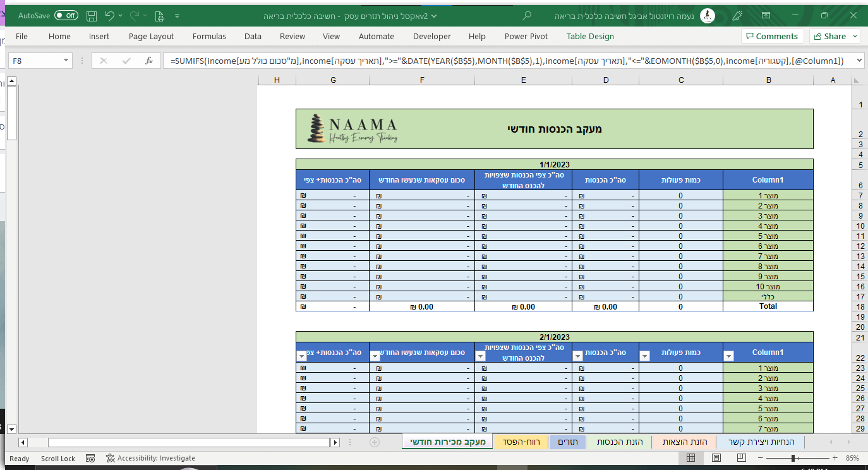Expand the formula bar chevron
The width and height of the screenshot is (868, 470).
[x=859, y=61]
